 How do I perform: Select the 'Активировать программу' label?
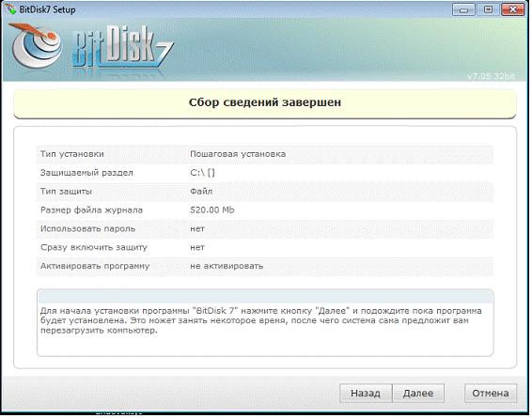coord(95,266)
